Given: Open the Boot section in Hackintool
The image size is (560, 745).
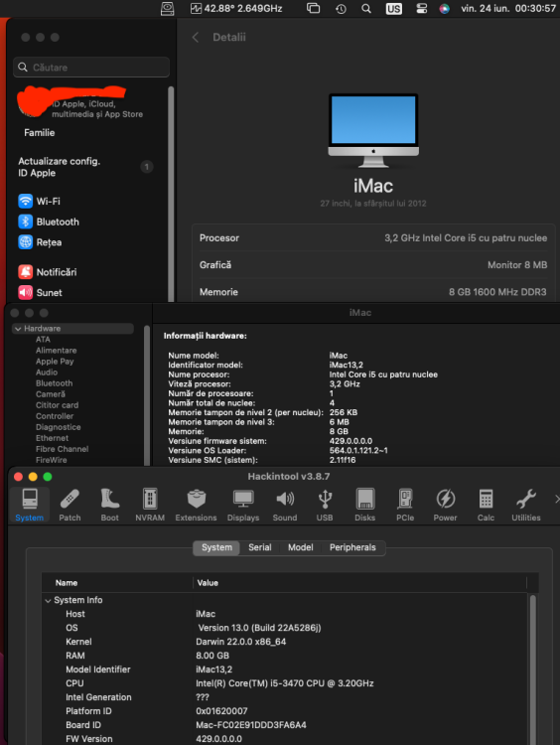Looking at the screenshot, I should coord(110,505).
